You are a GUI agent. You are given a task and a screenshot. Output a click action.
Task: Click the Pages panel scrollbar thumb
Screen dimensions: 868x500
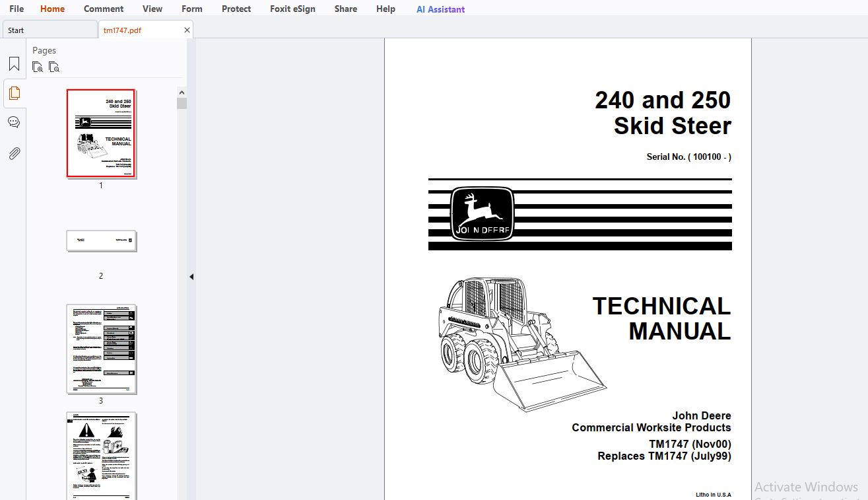point(182,103)
